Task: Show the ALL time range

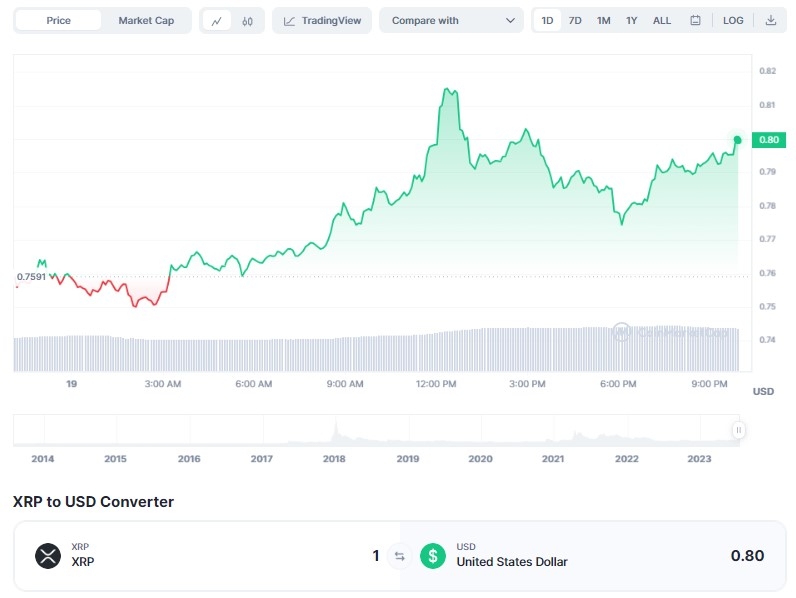Action: (x=662, y=21)
